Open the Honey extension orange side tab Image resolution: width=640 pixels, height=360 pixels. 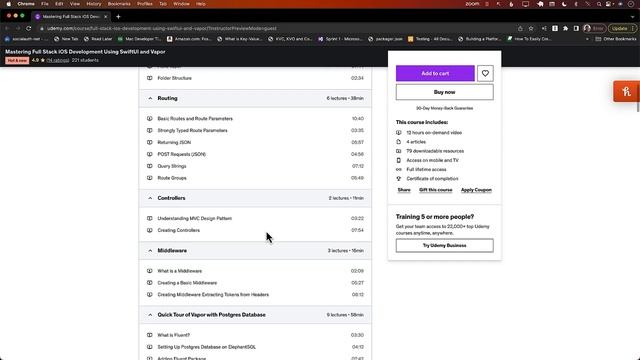(627, 91)
